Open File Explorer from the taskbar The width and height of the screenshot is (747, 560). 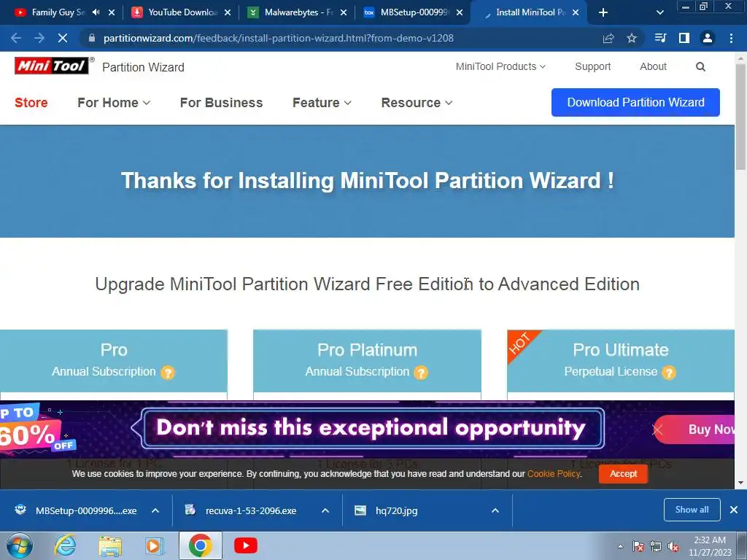110,545
